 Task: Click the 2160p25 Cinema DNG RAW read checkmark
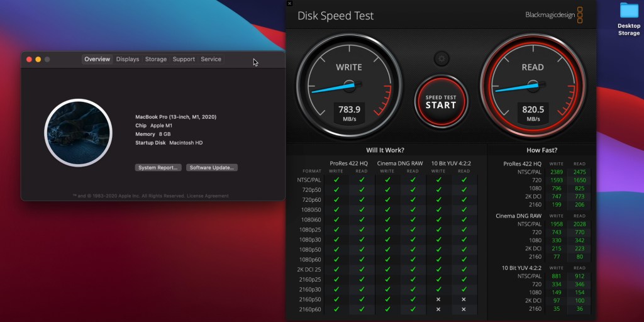pyautogui.click(x=413, y=279)
